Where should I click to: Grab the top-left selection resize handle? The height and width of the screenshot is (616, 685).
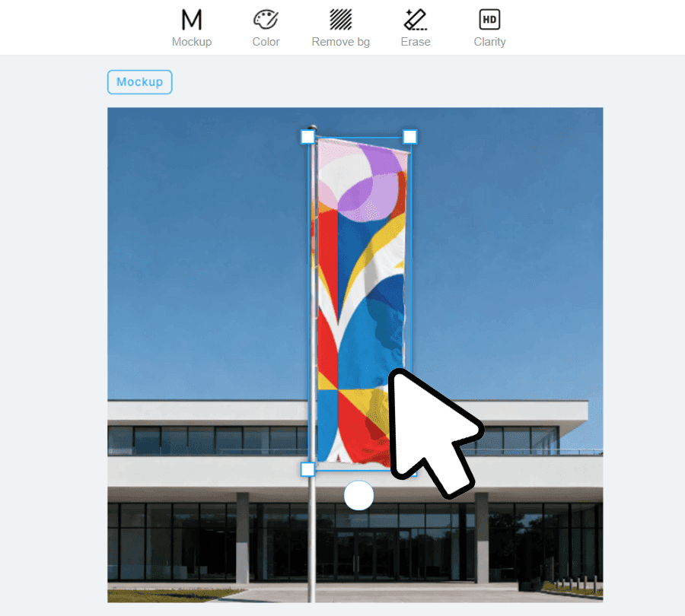[x=307, y=137]
